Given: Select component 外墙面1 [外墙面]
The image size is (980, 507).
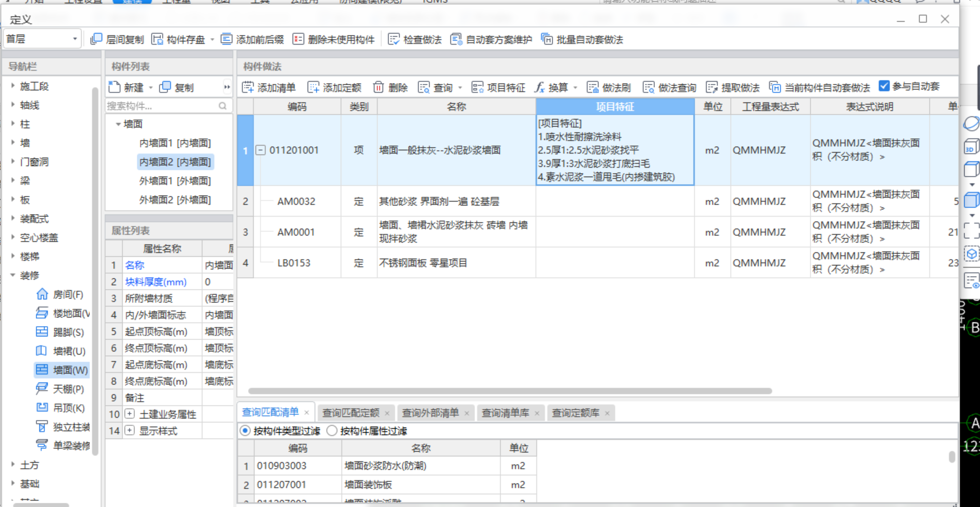Looking at the screenshot, I should 175,181.
